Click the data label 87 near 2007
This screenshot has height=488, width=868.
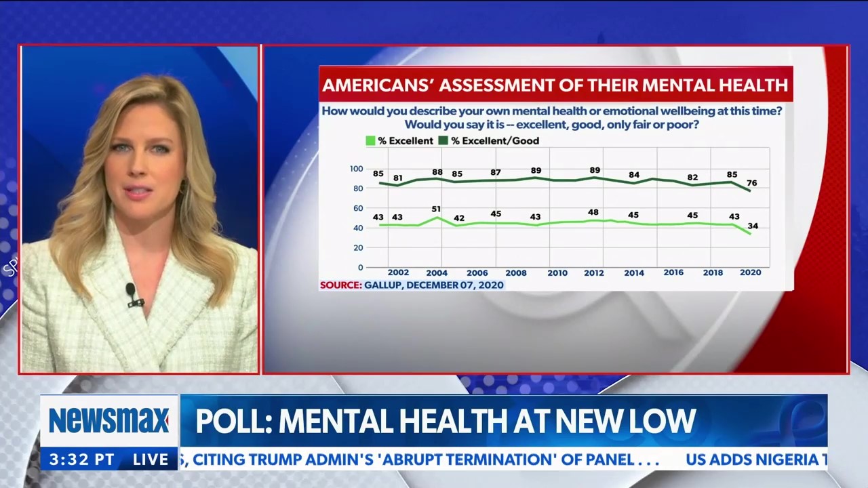click(496, 173)
